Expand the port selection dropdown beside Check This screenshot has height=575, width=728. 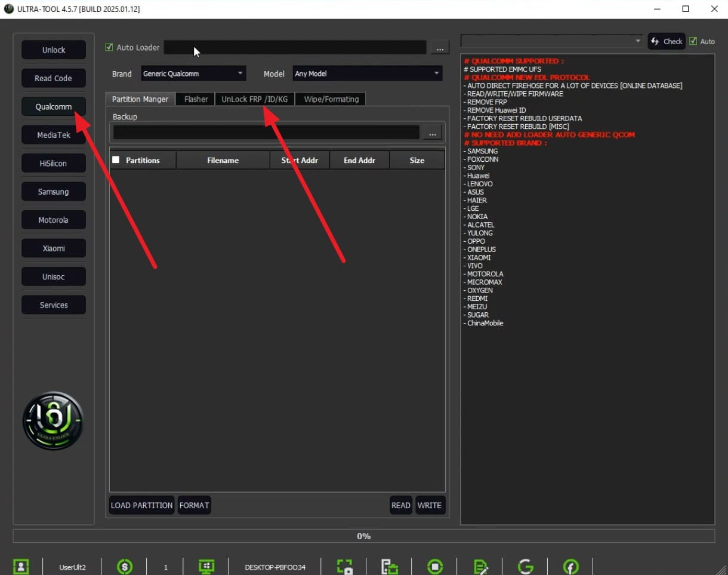(x=552, y=41)
